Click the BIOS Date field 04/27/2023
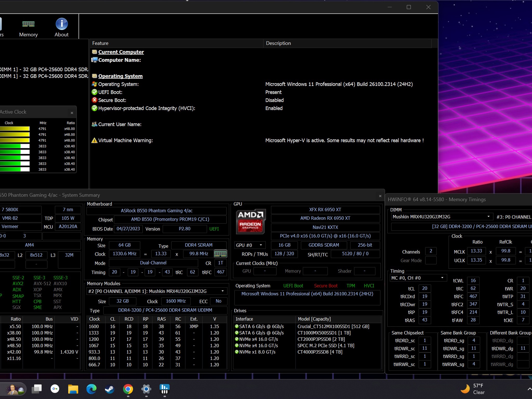 pyautogui.click(x=128, y=229)
